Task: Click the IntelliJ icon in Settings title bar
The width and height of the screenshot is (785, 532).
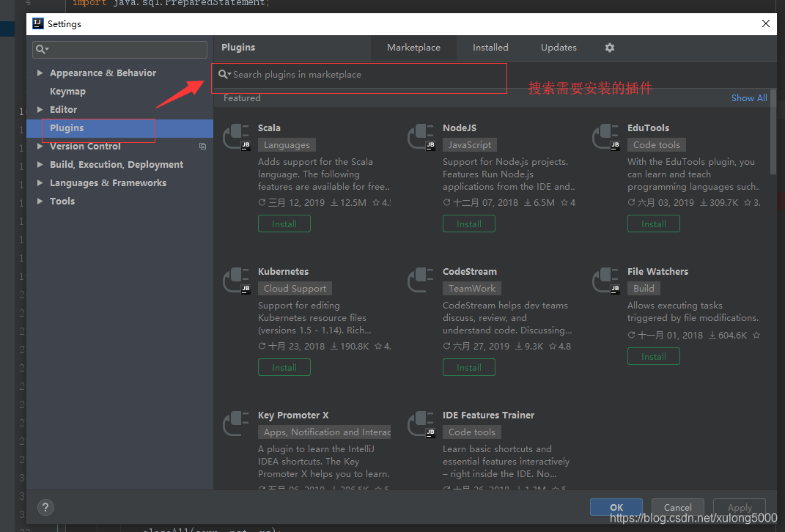Action: [38, 23]
